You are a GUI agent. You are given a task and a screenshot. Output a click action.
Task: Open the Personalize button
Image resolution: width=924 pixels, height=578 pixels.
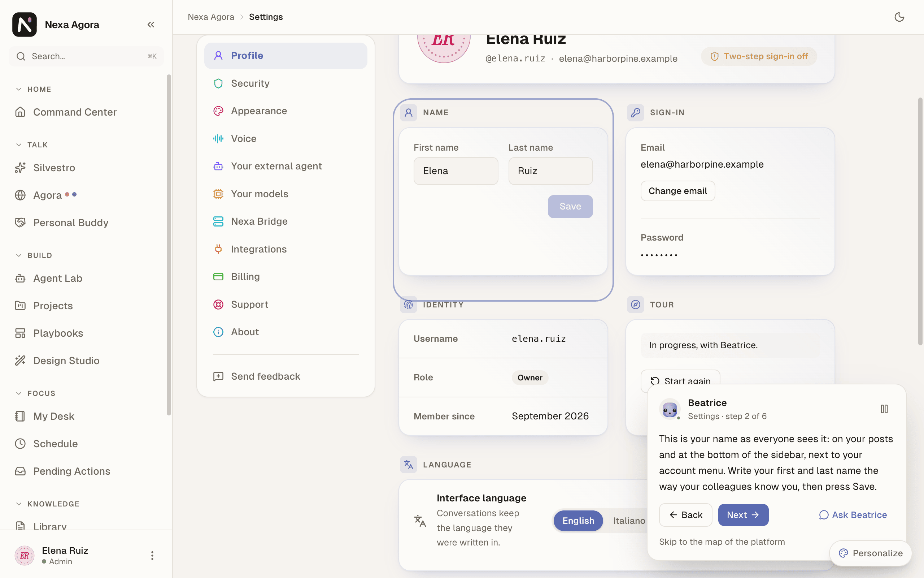[871, 553]
